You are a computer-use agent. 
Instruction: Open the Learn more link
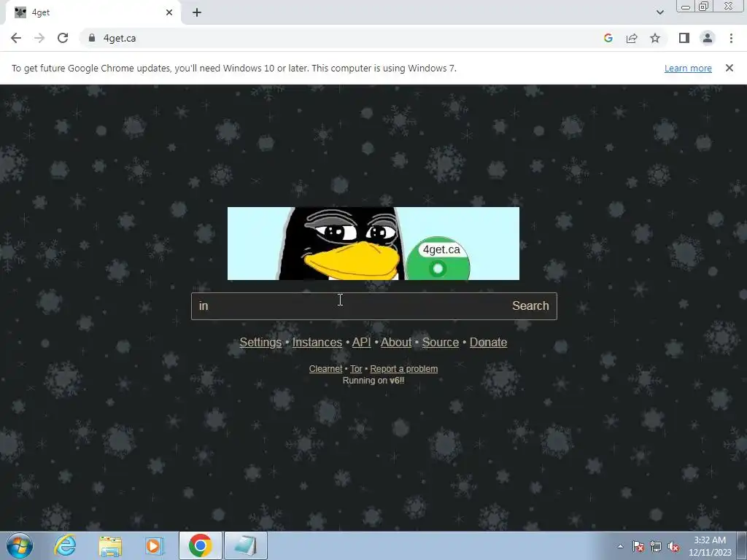[688, 68]
